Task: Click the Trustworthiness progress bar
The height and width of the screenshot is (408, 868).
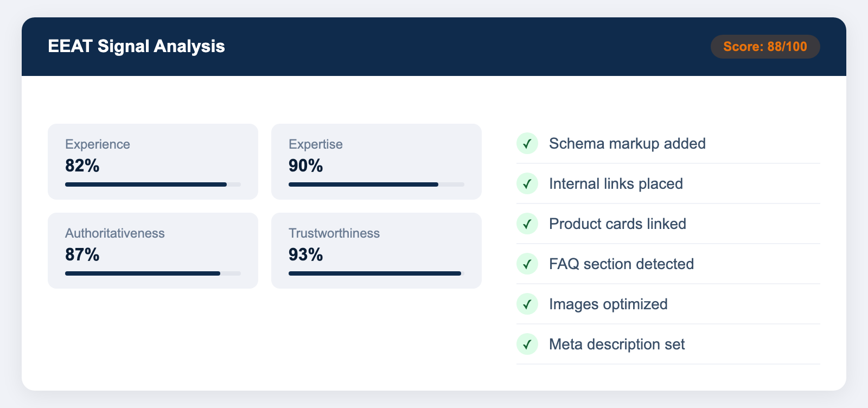Action: (x=376, y=273)
